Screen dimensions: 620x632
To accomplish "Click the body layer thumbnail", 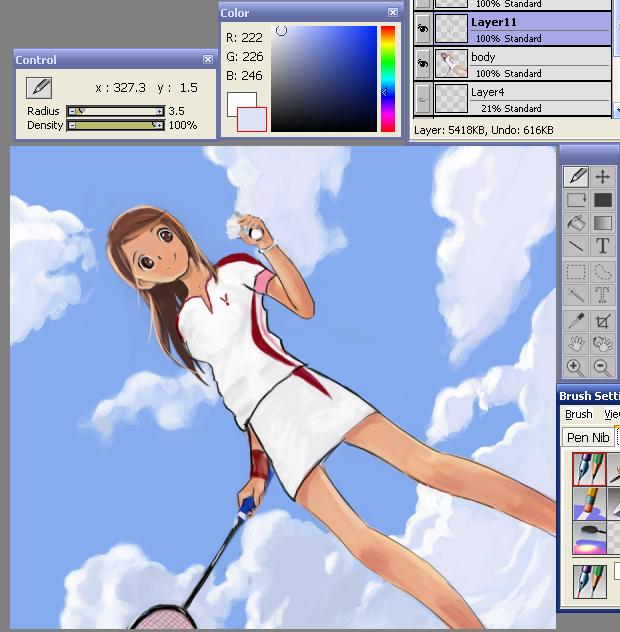I will (x=451, y=64).
